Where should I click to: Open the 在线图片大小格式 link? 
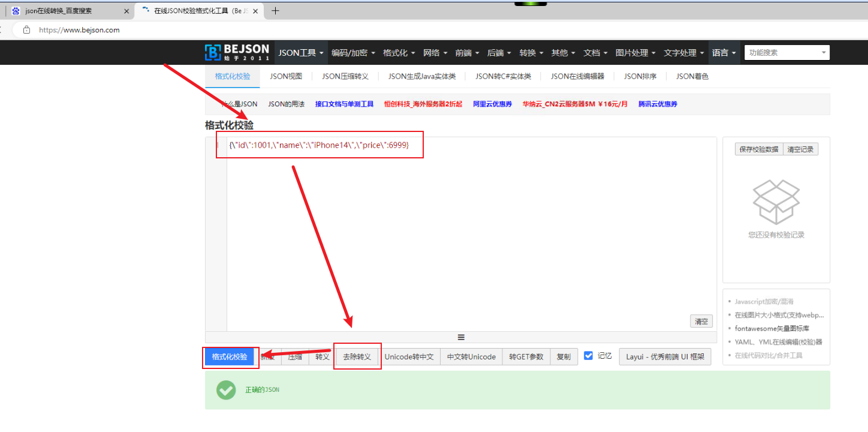pyautogui.click(x=779, y=315)
